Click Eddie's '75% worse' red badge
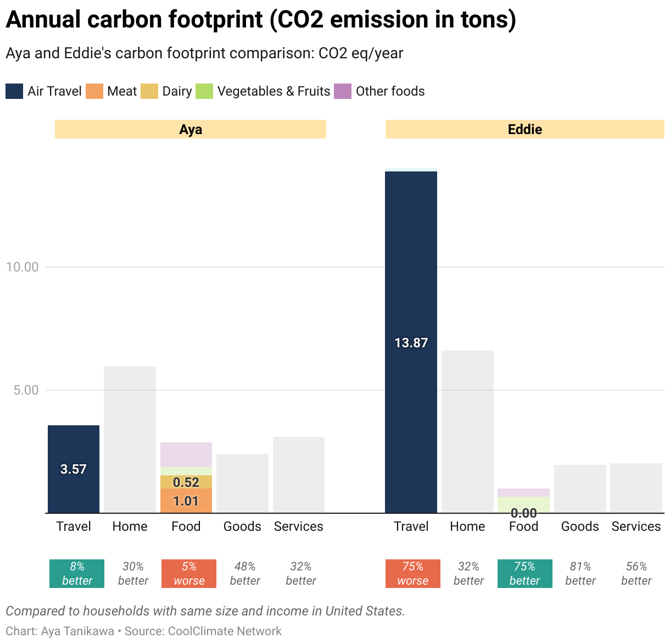Viewport: 670px width, 644px height. (413, 574)
